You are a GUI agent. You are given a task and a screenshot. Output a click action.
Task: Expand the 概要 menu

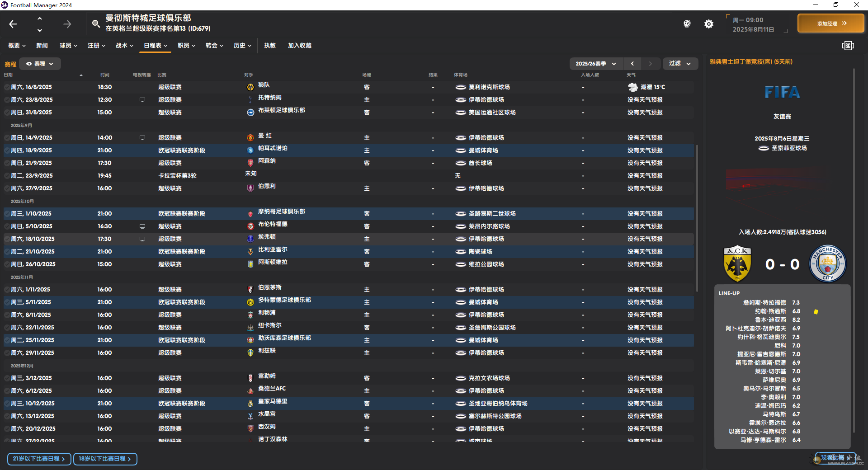click(x=17, y=46)
